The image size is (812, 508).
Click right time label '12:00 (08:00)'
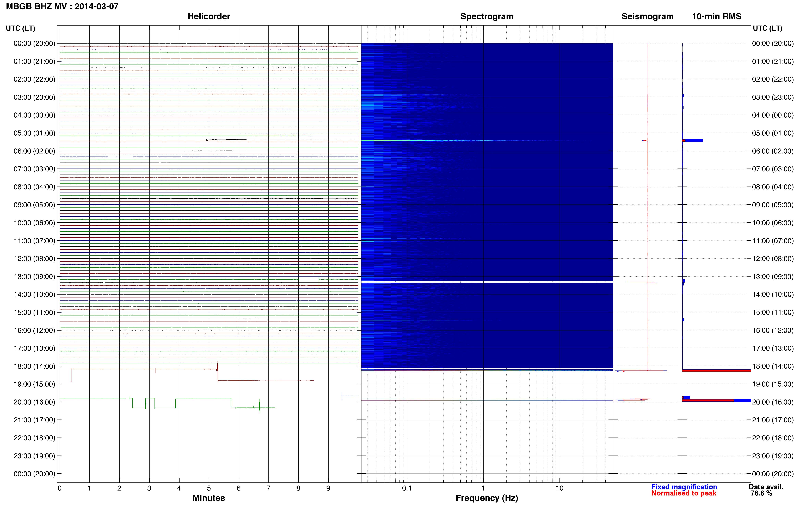[x=773, y=259]
